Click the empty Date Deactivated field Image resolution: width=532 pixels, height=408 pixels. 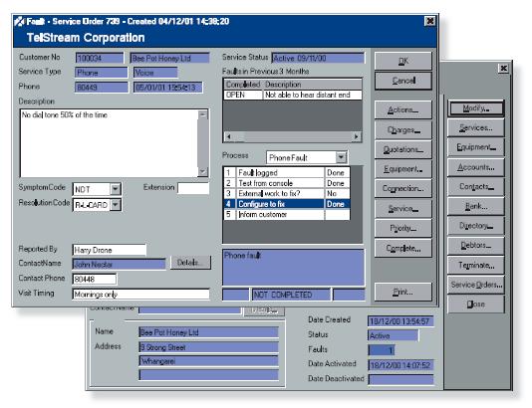[401, 379]
